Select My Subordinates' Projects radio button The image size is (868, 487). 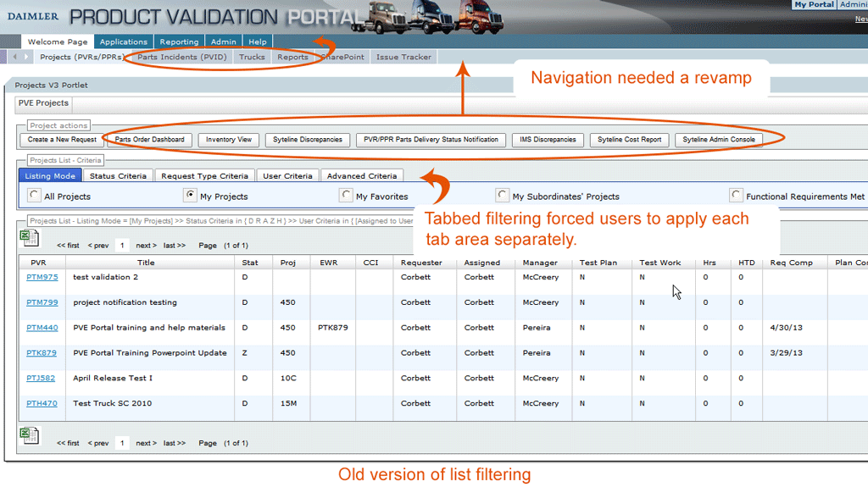coord(503,196)
